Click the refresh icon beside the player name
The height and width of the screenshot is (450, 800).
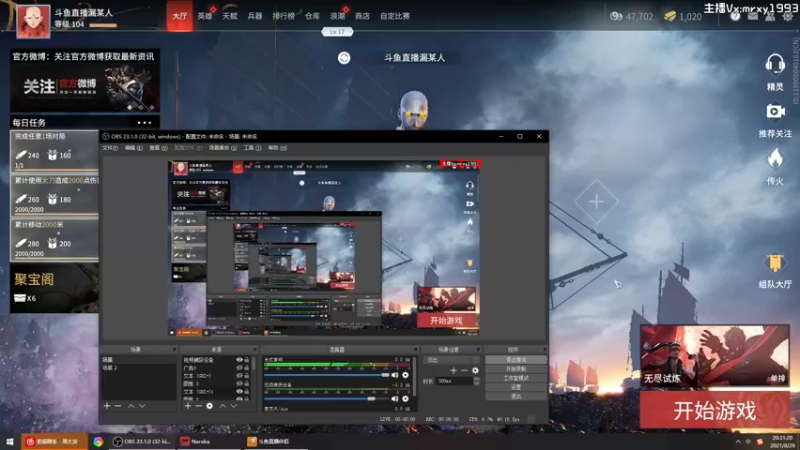tap(344, 58)
